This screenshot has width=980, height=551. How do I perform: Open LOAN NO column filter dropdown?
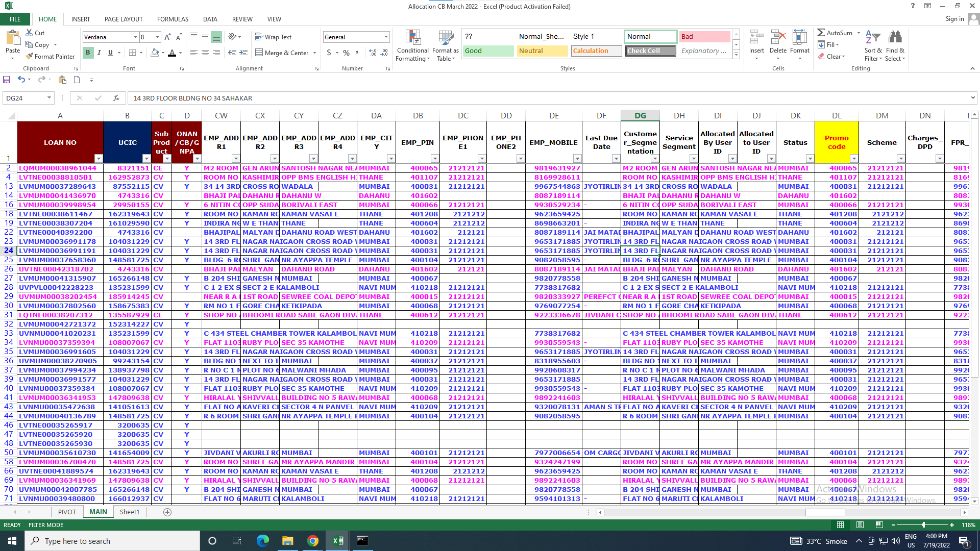click(x=99, y=159)
